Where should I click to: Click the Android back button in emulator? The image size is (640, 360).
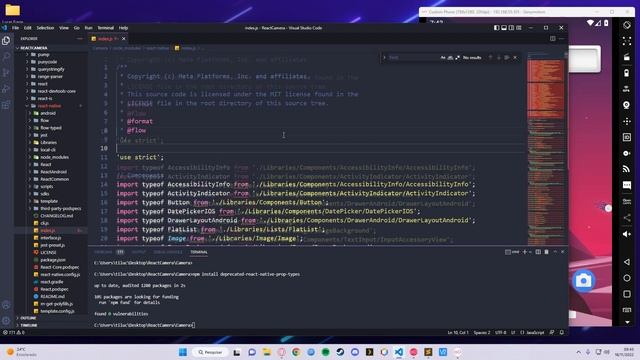point(627,262)
